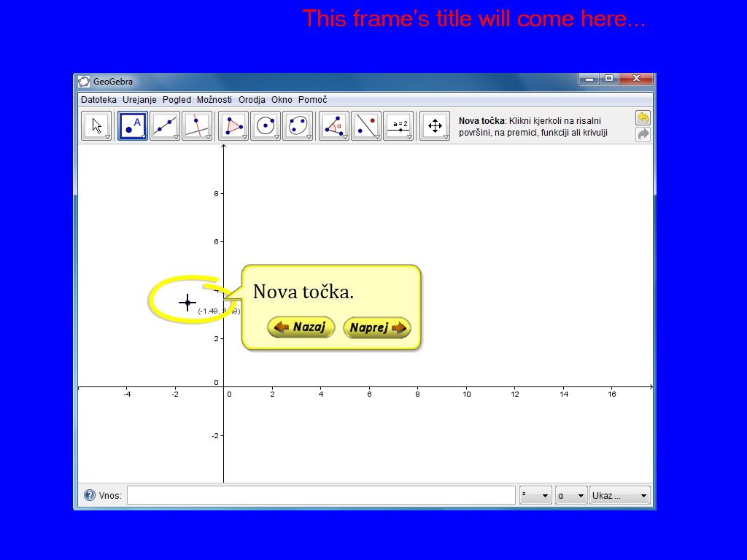The width and height of the screenshot is (747, 560).
Task: Expand the Angle tool dropdown triangle
Action: (x=345, y=137)
